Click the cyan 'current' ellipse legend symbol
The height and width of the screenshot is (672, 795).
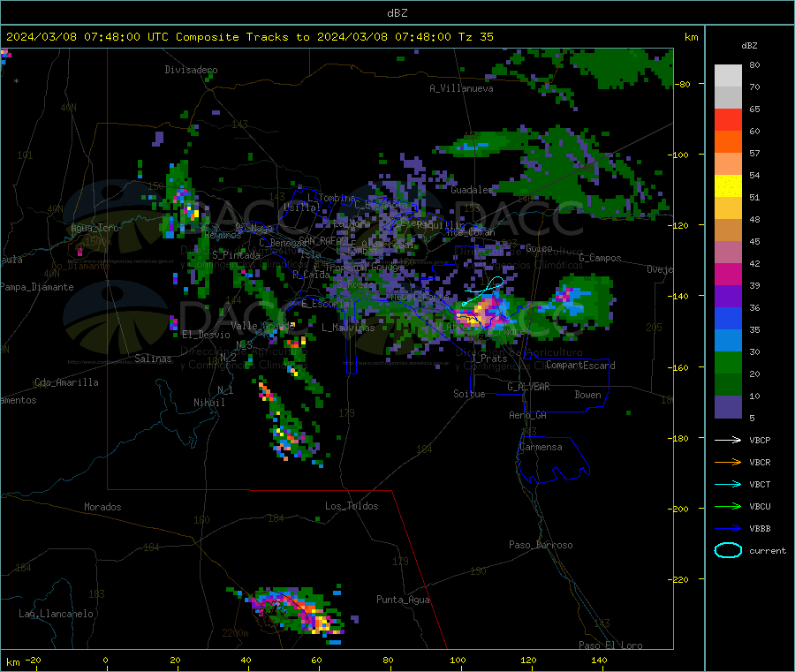(x=728, y=550)
